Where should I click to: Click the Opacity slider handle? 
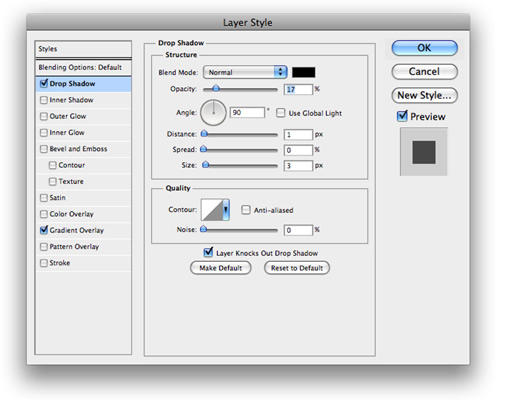(216, 88)
